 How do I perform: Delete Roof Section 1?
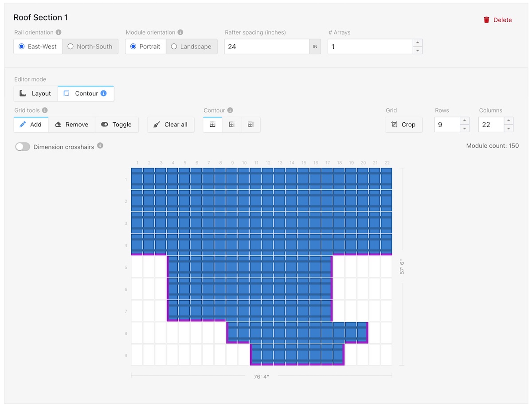point(497,20)
